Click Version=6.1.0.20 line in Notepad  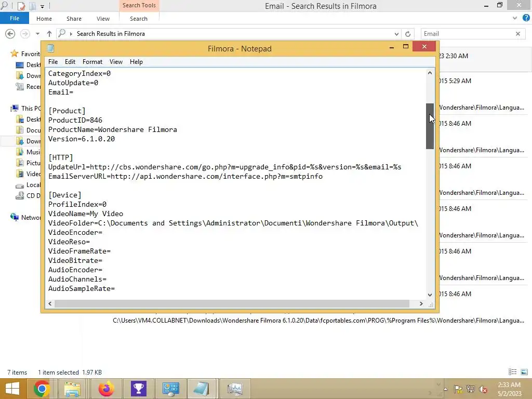coord(82,139)
